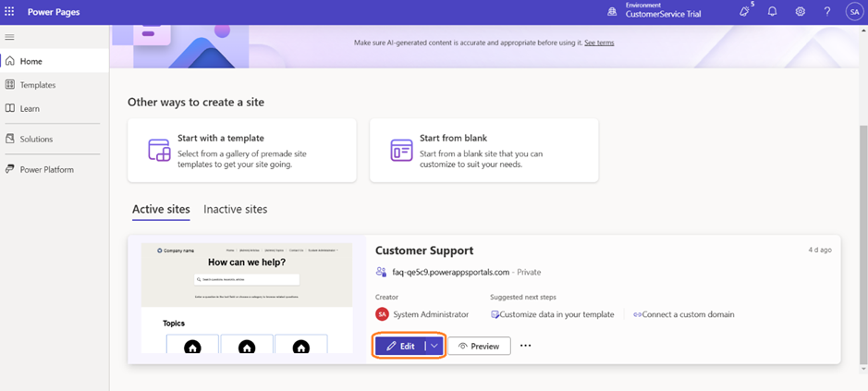
Task: Collapse the left navigation hamburger menu
Action: point(10,37)
